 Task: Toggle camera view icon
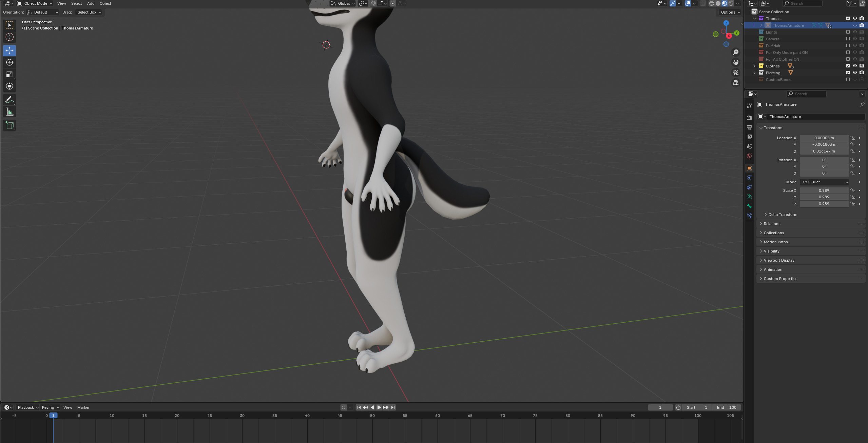(x=735, y=73)
